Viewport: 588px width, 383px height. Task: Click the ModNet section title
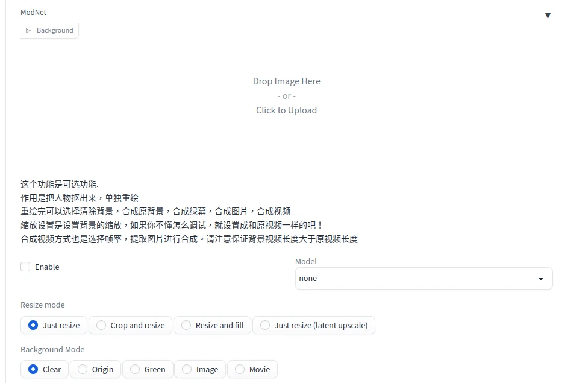click(x=33, y=12)
